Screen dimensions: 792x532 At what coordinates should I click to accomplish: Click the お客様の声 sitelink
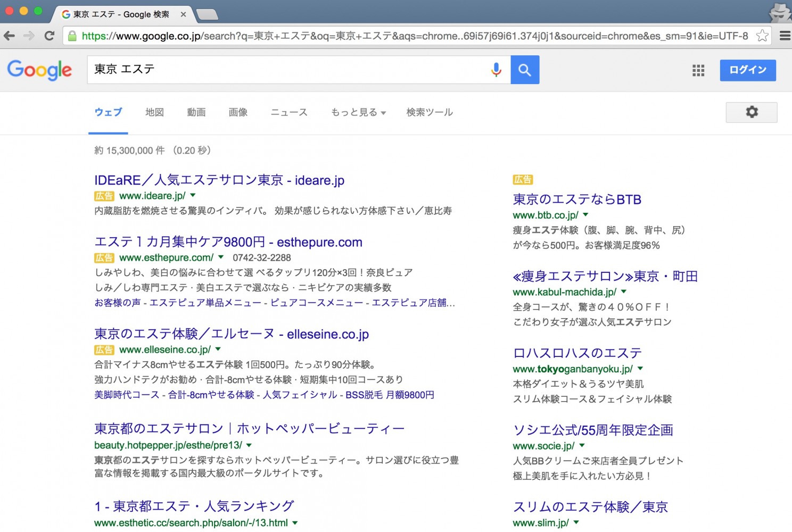click(x=118, y=303)
